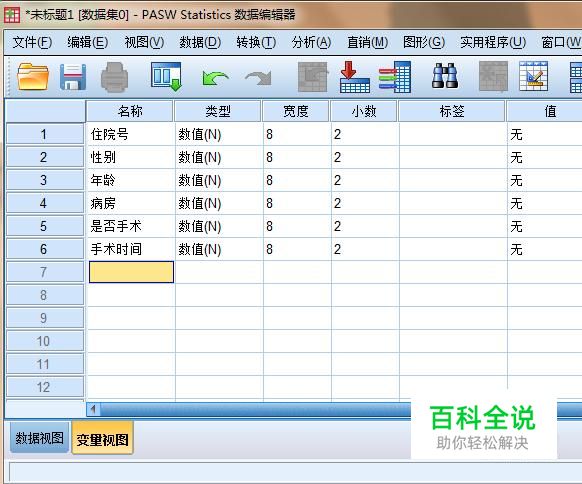The width and height of the screenshot is (582, 484).
Task: Click the variable name 住院号
Action: pos(109,134)
